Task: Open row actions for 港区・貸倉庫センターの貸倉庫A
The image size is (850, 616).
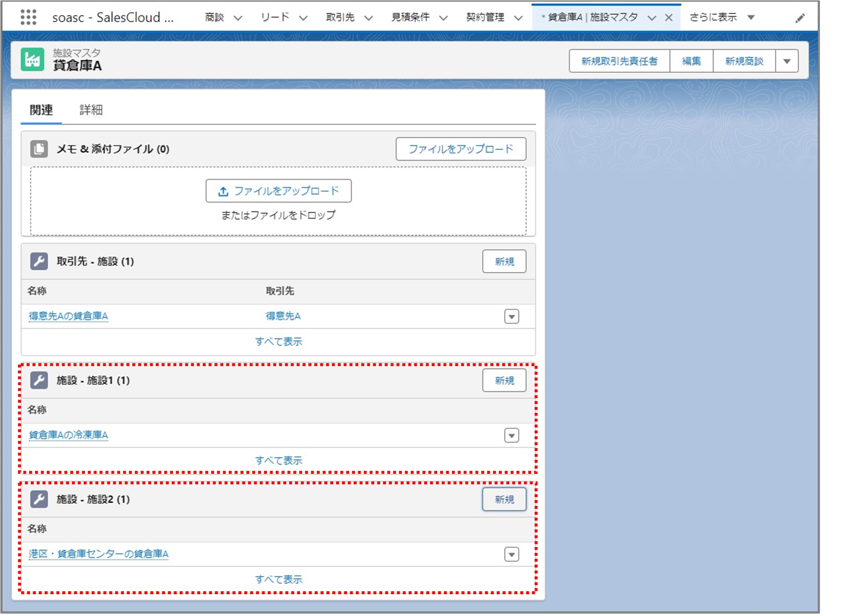Action: pyautogui.click(x=511, y=554)
